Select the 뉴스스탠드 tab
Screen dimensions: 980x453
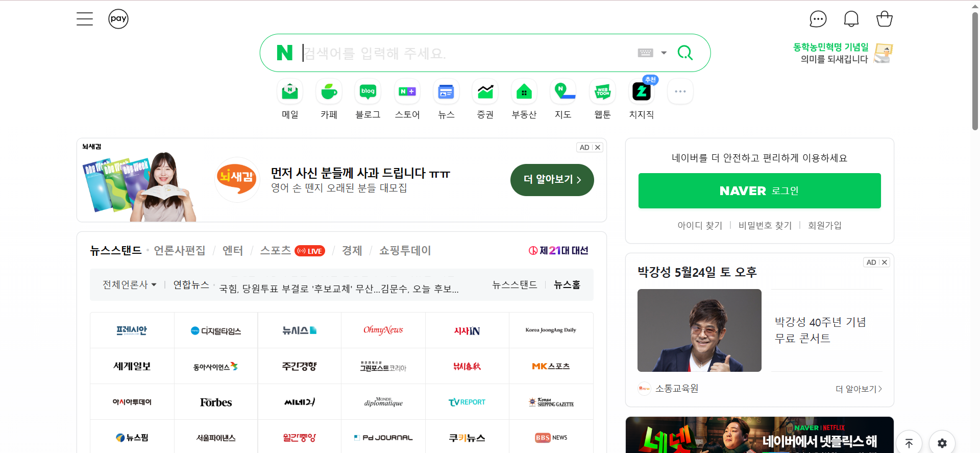click(x=116, y=251)
